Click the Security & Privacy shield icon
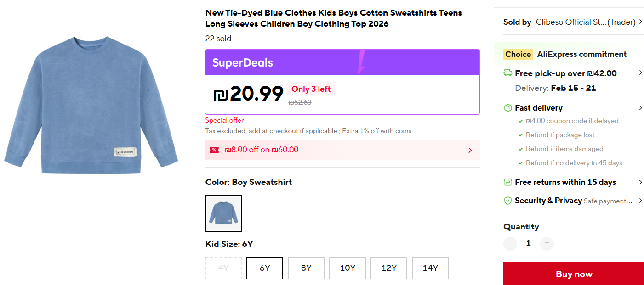This screenshot has height=285, width=644. point(508,201)
